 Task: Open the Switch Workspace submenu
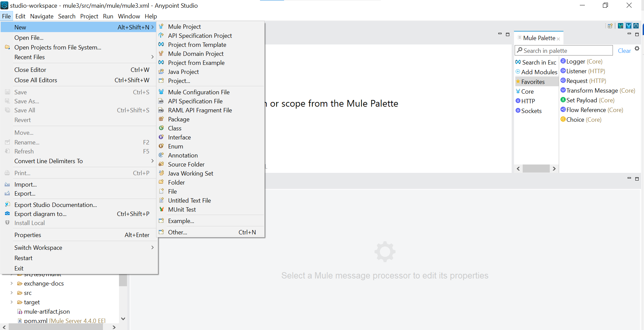(x=79, y=248)
